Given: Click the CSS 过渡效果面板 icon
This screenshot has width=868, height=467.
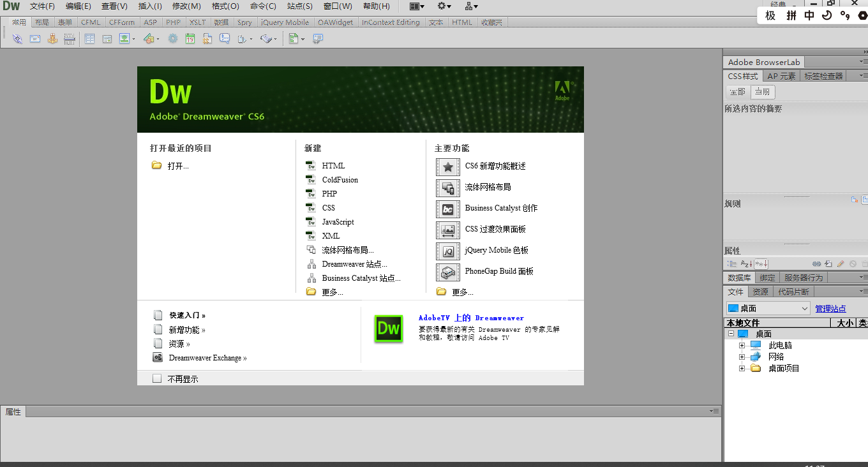Looking at the screenshot, I should coord(448,230).
